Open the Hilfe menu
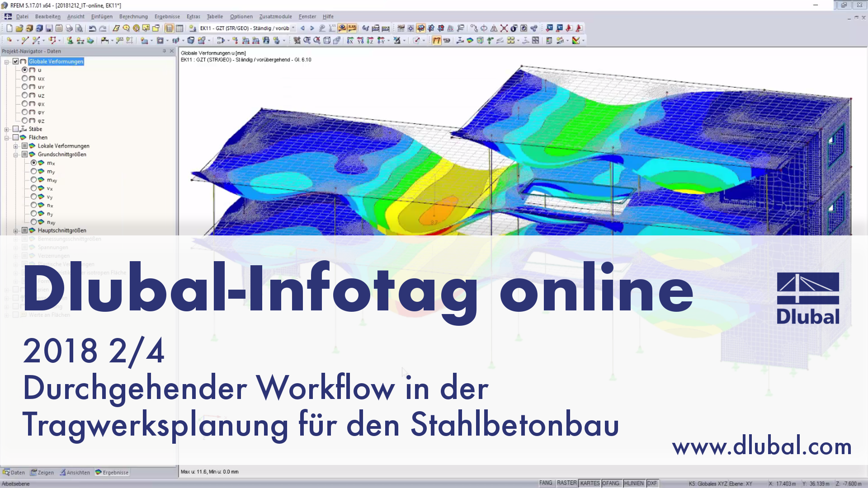868x488 pixels. [x=328, y=16]
